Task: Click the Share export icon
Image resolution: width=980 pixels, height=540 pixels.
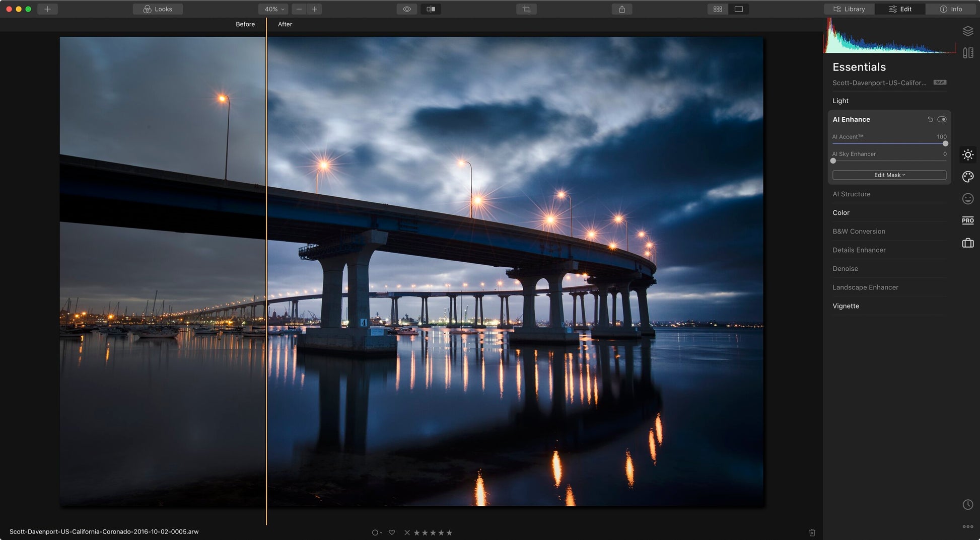Action: (622, 9)
